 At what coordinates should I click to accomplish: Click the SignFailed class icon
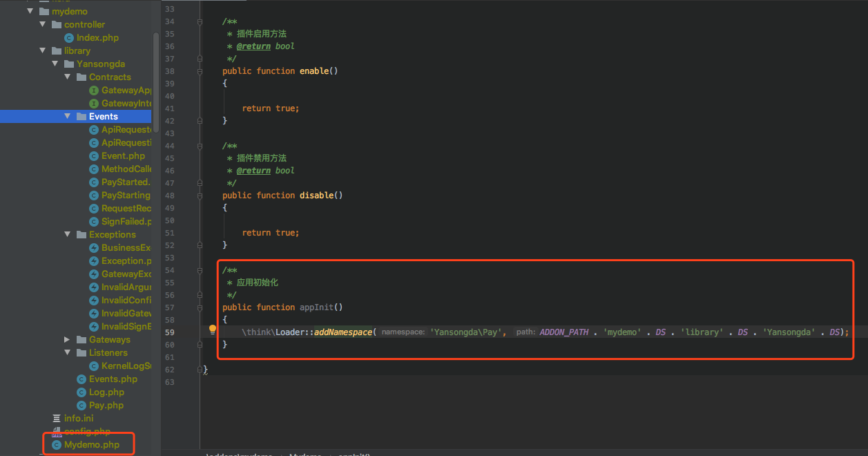[x=94, y=222]
